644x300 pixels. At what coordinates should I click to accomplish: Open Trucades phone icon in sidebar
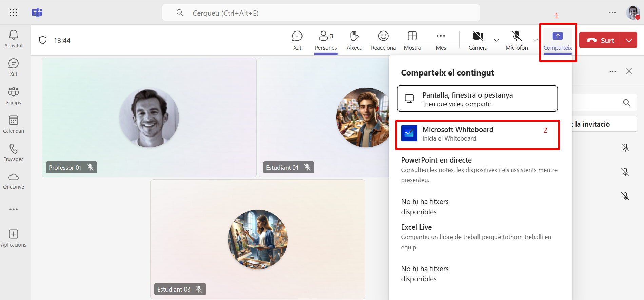click(14, 153)
